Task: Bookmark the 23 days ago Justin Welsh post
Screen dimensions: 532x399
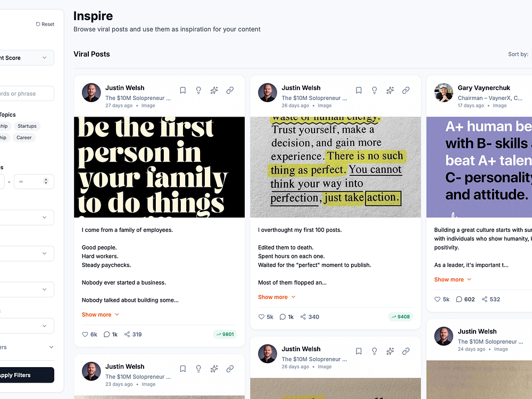Action: [182, 369]
